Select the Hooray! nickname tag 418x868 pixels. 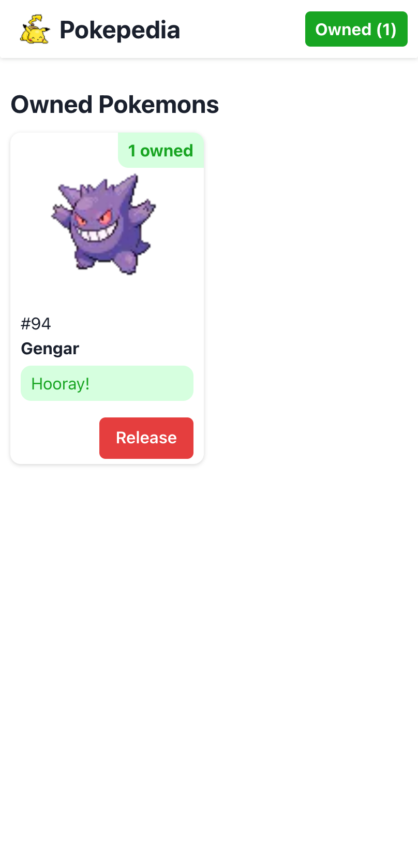pos(107,383)
